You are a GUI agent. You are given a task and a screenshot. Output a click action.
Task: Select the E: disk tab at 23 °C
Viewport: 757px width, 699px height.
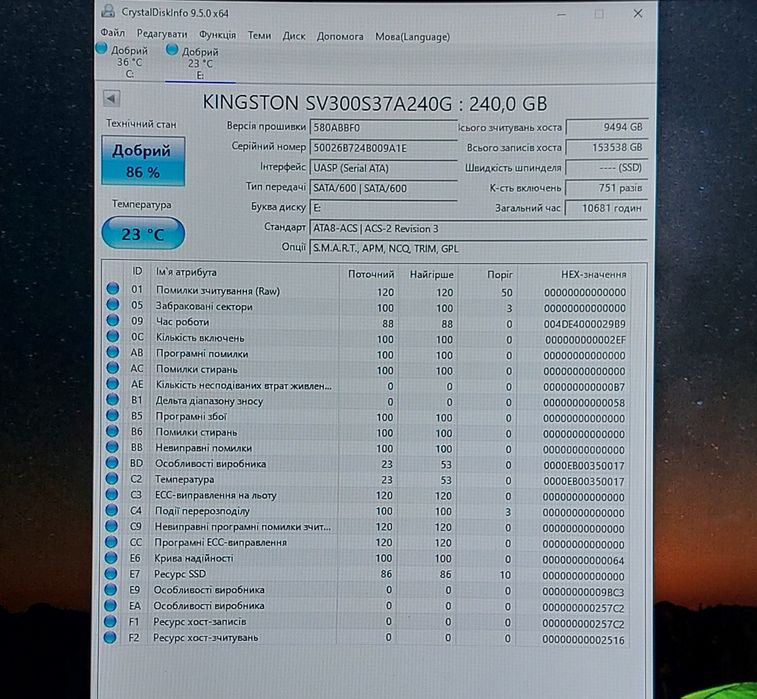click(200, 63)
